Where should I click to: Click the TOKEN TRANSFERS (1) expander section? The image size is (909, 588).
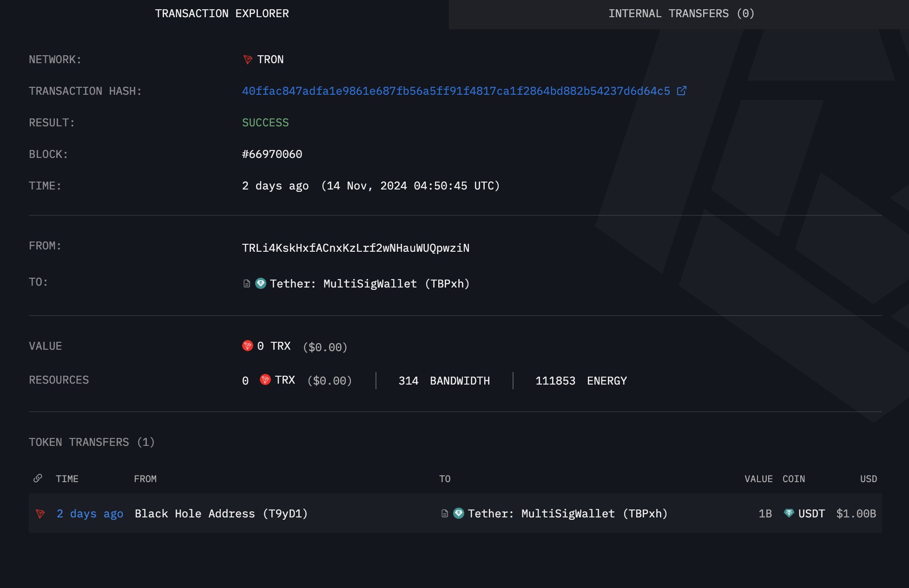coord(92,442)
